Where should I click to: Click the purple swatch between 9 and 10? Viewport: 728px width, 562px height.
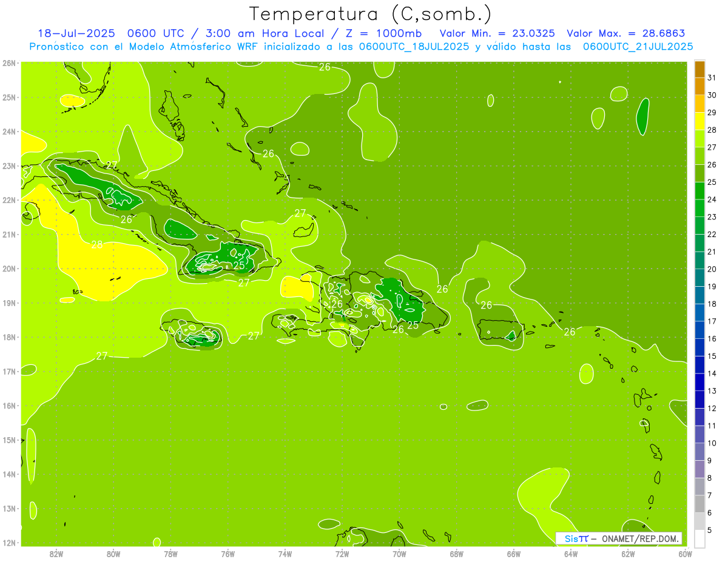tap(699, 451)
